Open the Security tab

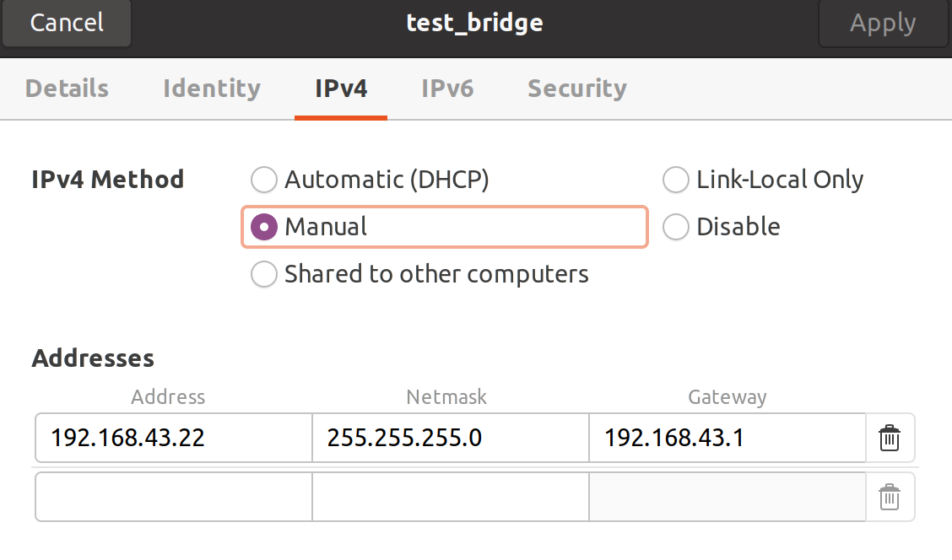[576, 89]
